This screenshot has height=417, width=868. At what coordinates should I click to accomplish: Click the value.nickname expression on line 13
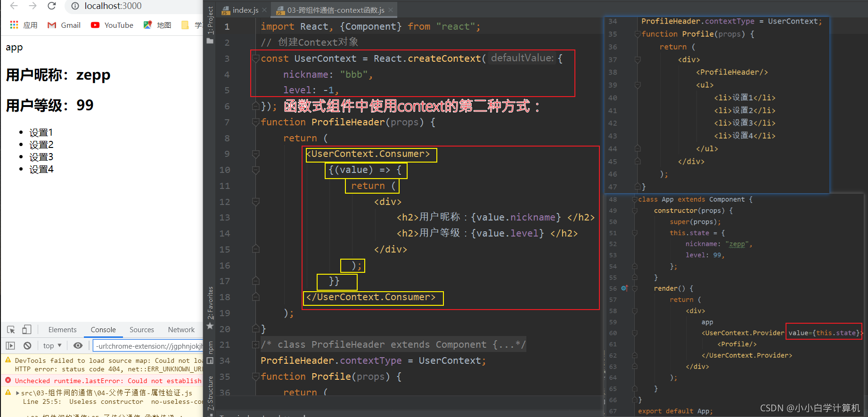pos(516,218)
